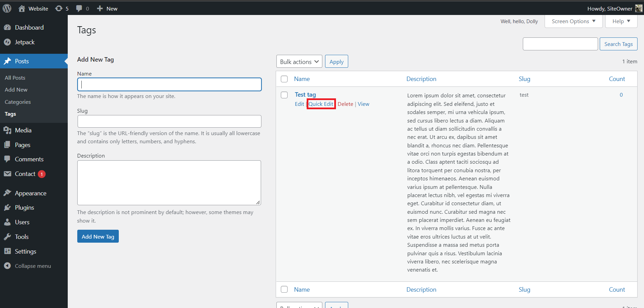Select Tags in the Posts submenu

pos(10,114)
